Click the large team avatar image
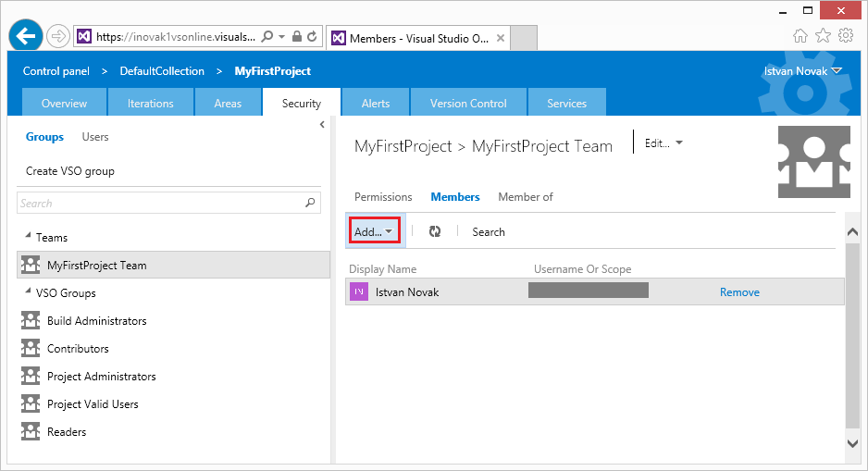This screenshot has width=868, height=471. [813, 162]
